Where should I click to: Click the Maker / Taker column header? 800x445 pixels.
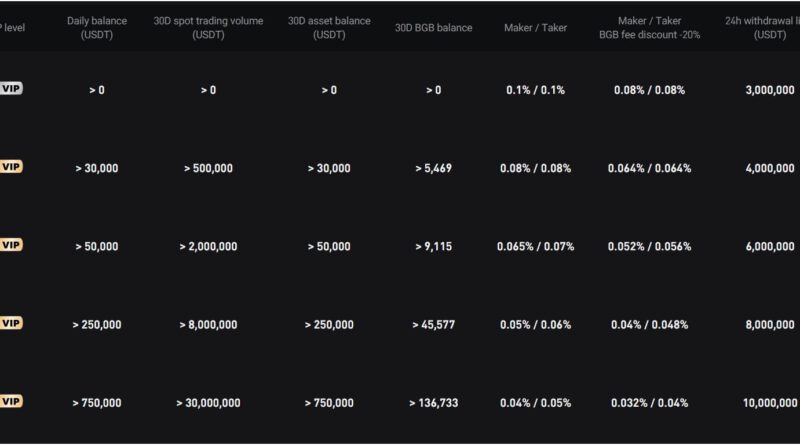click(x=535, y=28)
